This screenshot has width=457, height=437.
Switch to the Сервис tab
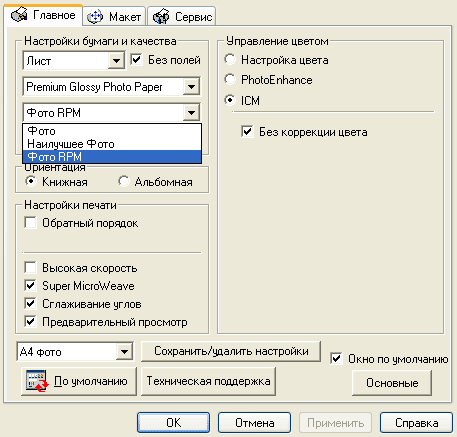(x=182, y=17)
